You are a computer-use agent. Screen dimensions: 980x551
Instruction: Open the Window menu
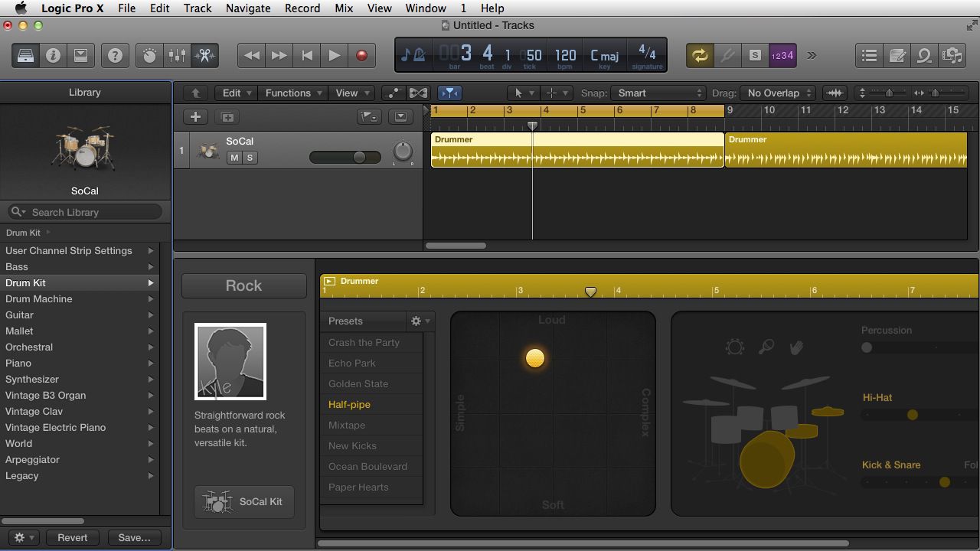click(426, 8)
